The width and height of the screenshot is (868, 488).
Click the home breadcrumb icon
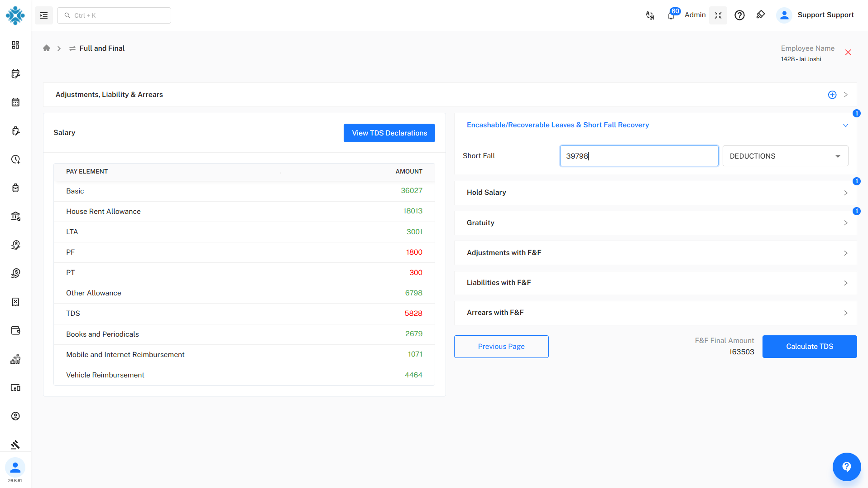46,48
